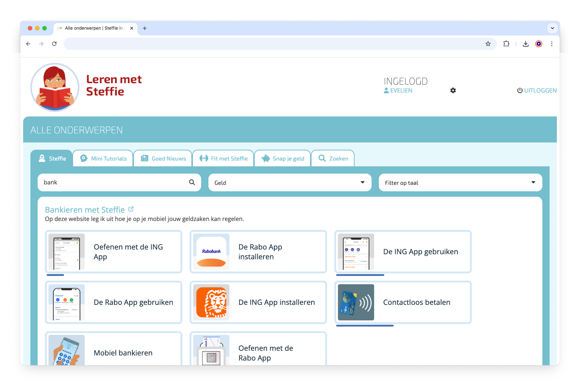580x392 pixels.
Task: Click the browser downloads icon
Action: coord(526,44)
